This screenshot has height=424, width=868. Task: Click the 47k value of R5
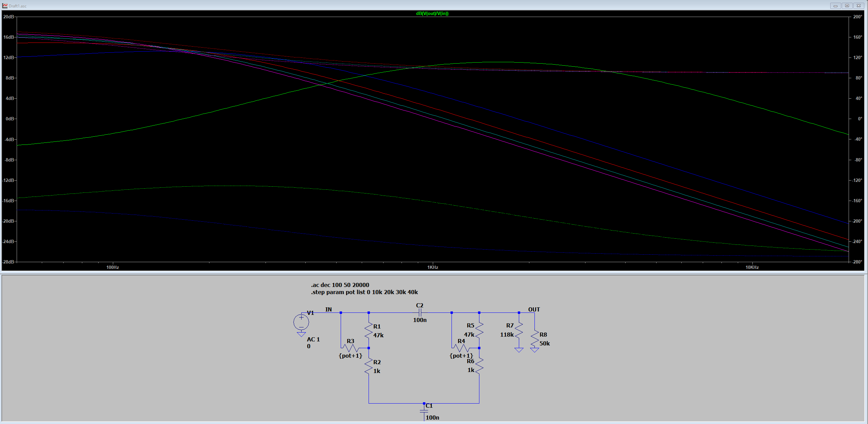pyautogui.click(x=469, y=335)
